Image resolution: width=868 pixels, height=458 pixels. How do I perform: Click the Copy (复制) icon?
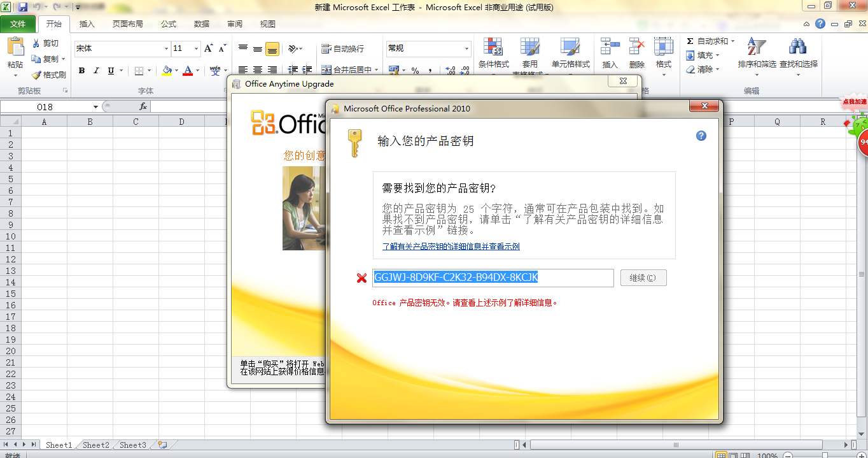pos(36,59)
